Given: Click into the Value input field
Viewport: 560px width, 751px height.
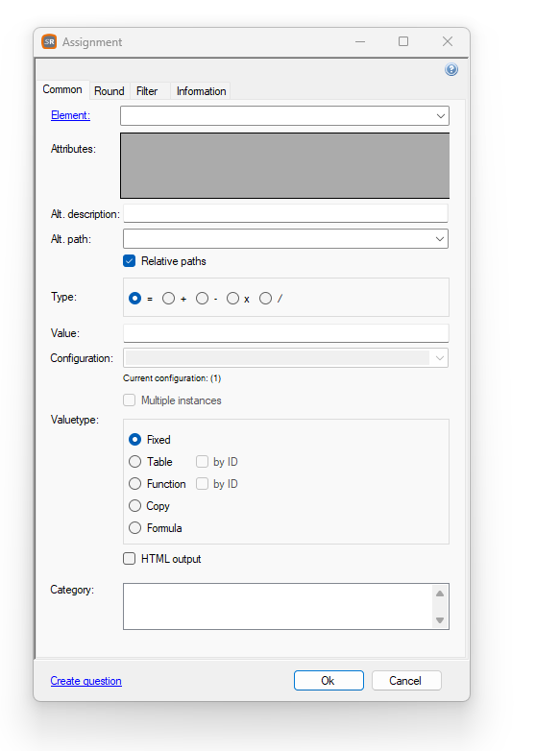Looking at the screenshot, I should tap(286, 333).
